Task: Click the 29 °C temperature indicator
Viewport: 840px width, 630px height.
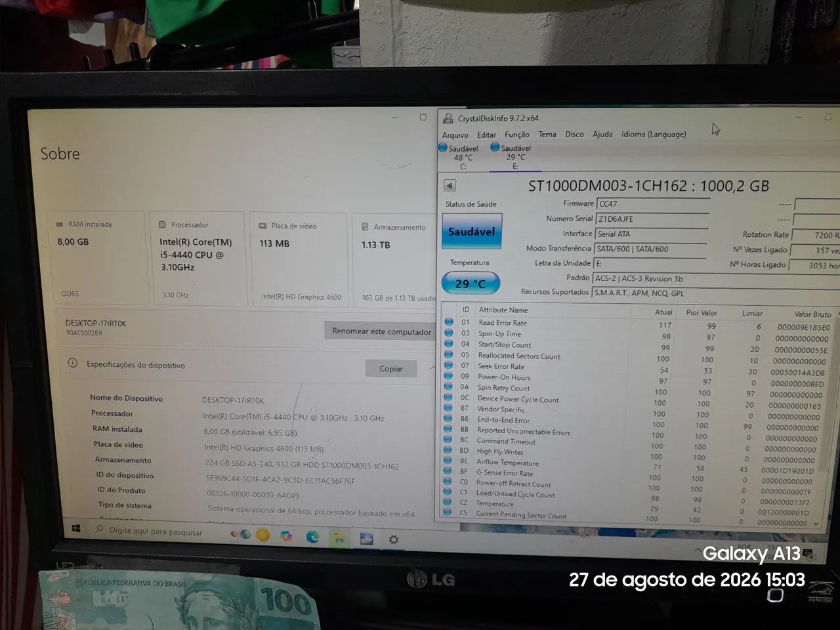Action: [471, 283]
